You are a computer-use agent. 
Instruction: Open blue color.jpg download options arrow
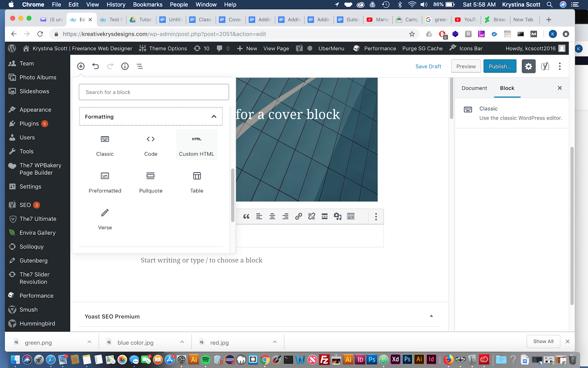182,342
